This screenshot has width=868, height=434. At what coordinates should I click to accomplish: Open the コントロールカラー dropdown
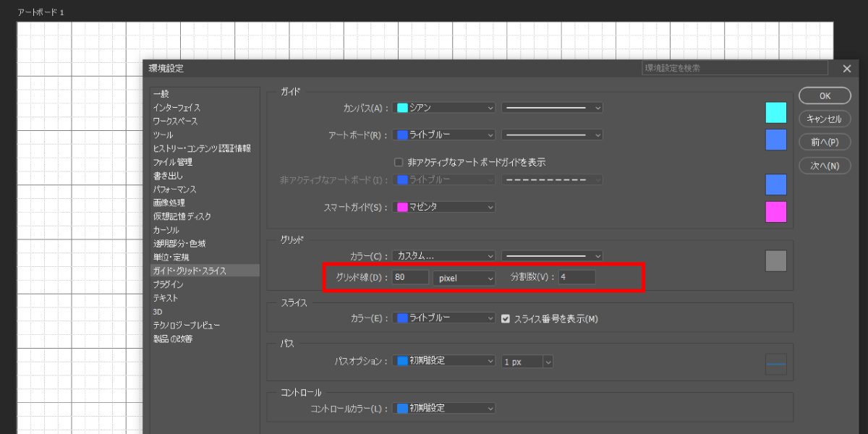[x=444, y=408]
